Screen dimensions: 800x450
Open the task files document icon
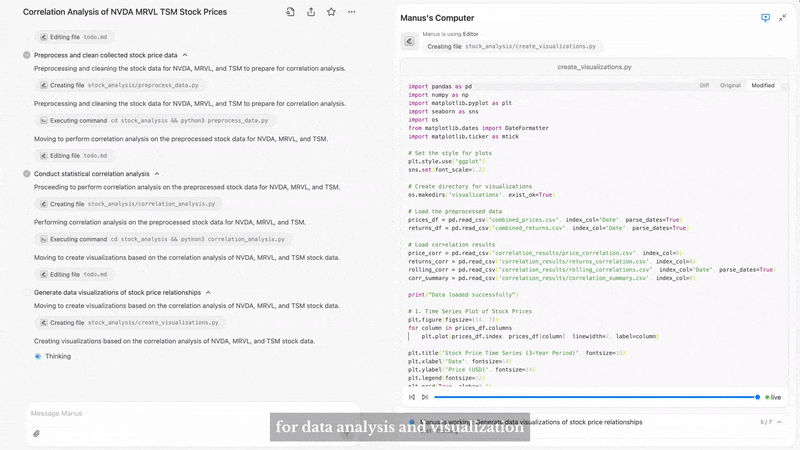[290, 12]
